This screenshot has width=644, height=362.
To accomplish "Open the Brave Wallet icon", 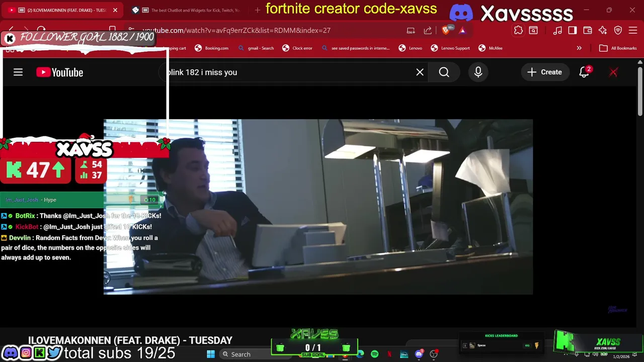I will [x=588, y=30].
